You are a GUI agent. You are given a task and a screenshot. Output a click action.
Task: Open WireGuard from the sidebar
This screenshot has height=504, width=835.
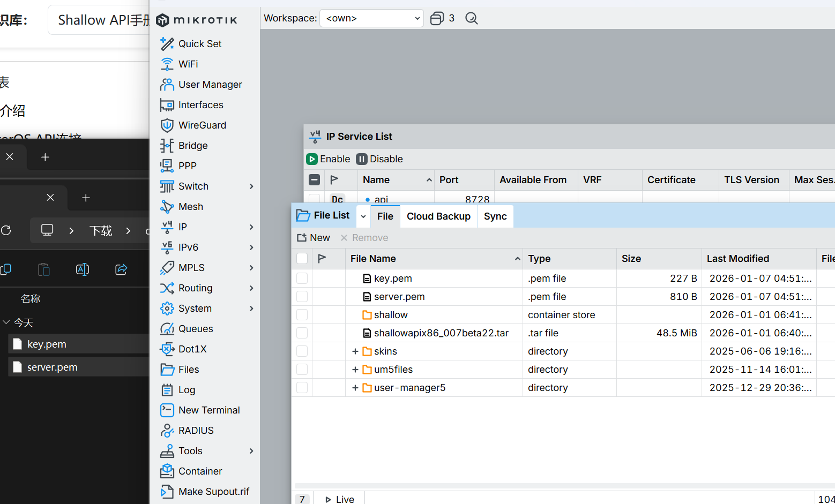(x=202, y=125)
